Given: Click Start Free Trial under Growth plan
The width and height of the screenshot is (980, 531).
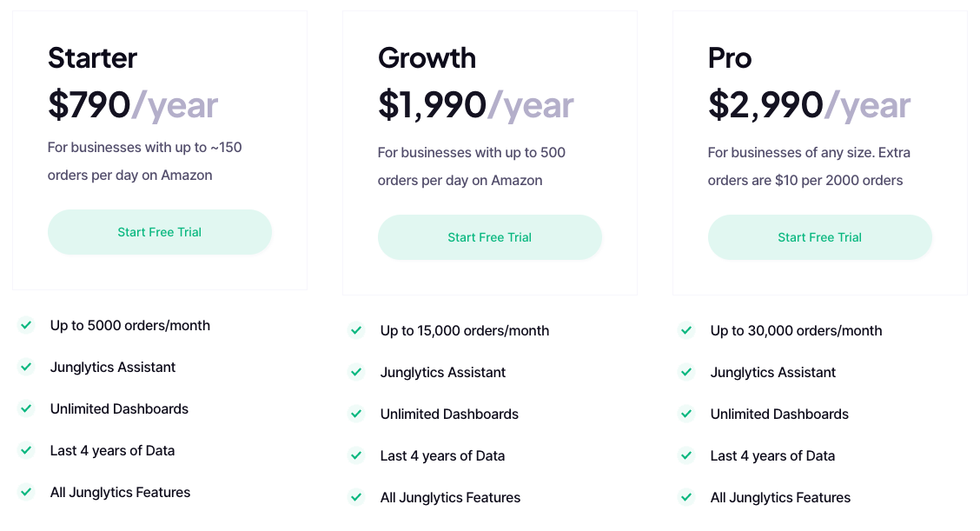Looking at the screenshot, I should pyautogui.click(x=490, y=237).
